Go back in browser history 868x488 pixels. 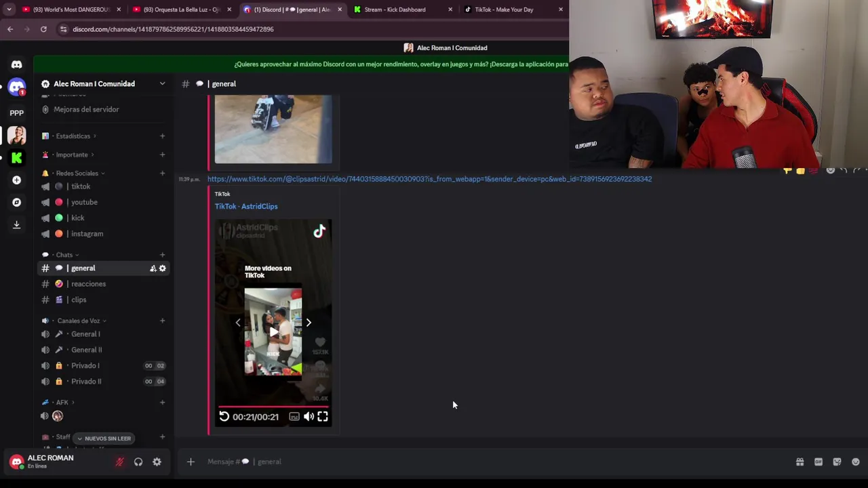[10, 29]
